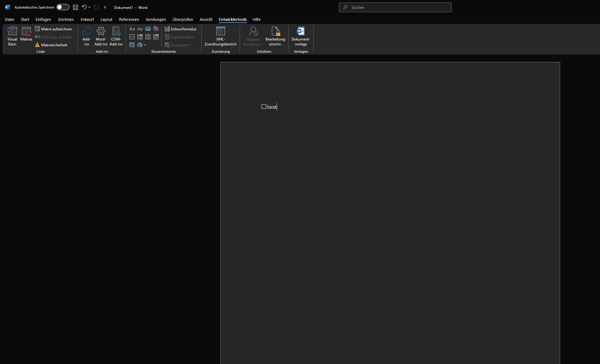Image resolution: width=600 pixels, height=364 pixels.
Task: Switch to the Einfügen tab
Action: click(x=43, y=19)
